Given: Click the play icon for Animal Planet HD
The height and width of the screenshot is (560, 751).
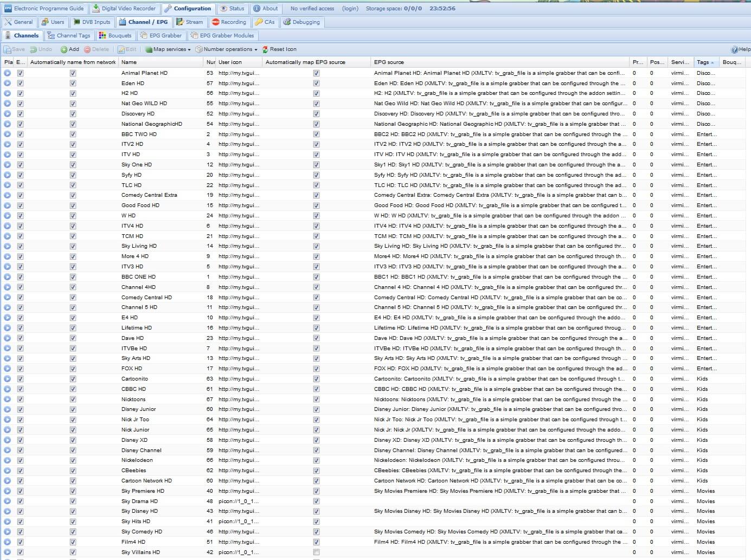Looking at the screenshot, I should point(8,73).
